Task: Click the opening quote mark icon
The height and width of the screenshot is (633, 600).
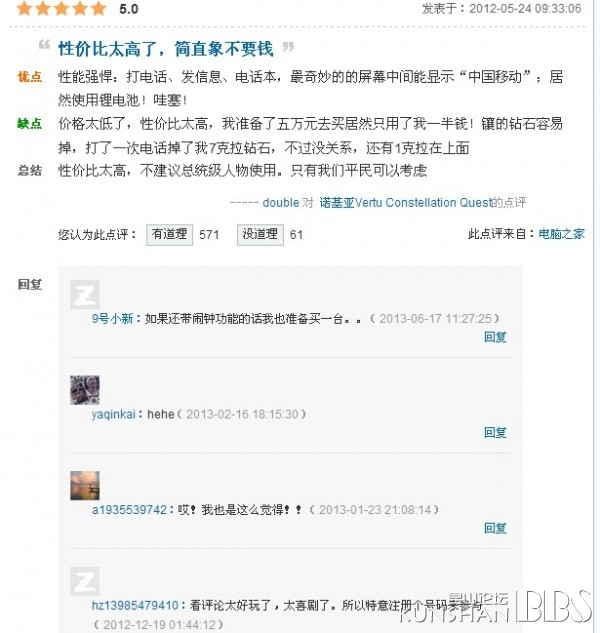Action: (44, 44)
